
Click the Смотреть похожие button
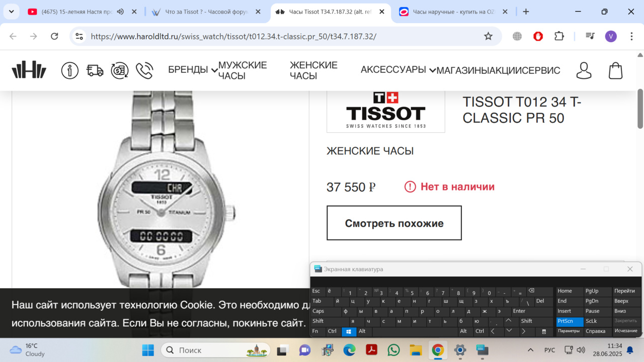pos(394,223)
